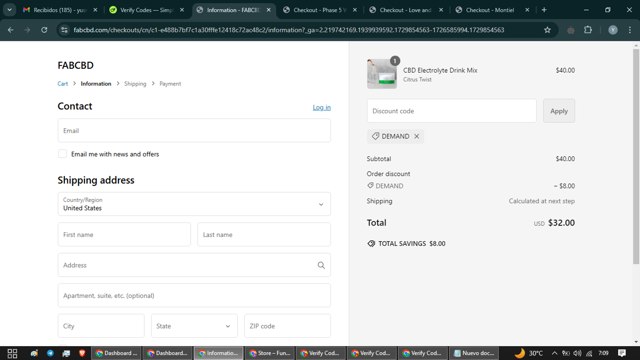The image size is (640, 360).
Task: Open the Windows notification center
Action: pyautogui.click(x=622, y=353)
